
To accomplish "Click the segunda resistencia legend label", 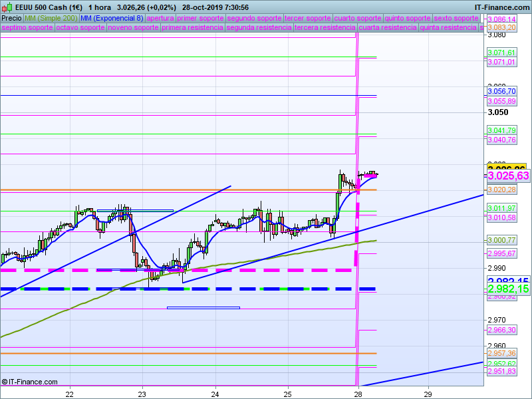I will pos(259,27).
